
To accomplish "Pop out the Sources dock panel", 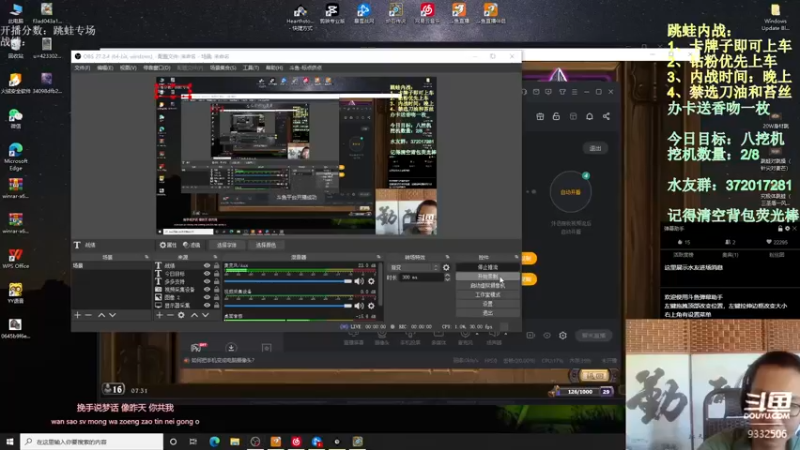I will point(215,257).
